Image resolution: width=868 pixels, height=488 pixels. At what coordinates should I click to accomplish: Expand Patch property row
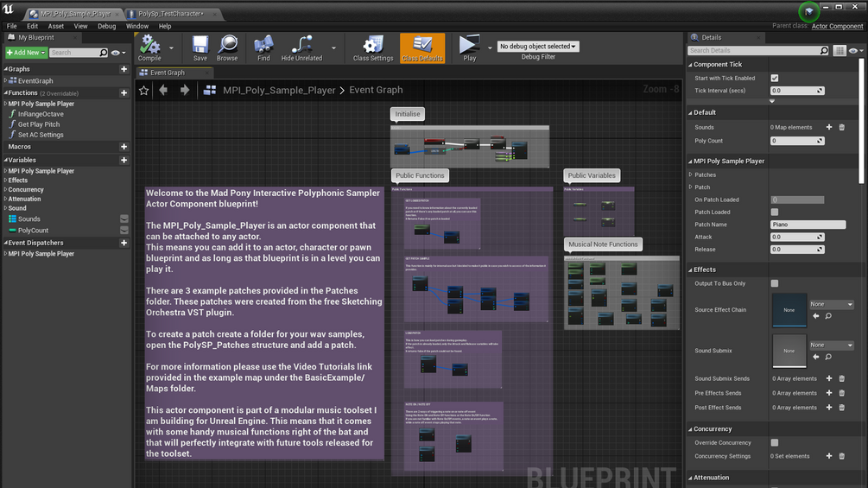click(691, 187)
